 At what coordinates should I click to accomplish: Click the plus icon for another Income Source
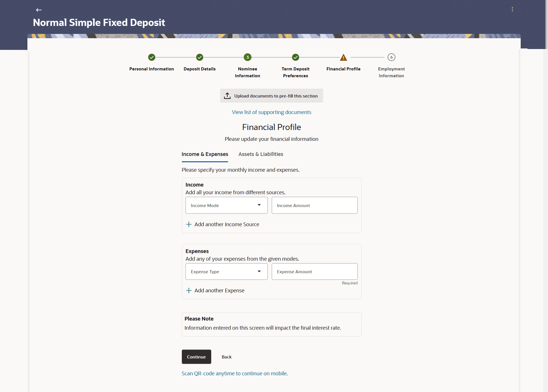pos(189,224)
